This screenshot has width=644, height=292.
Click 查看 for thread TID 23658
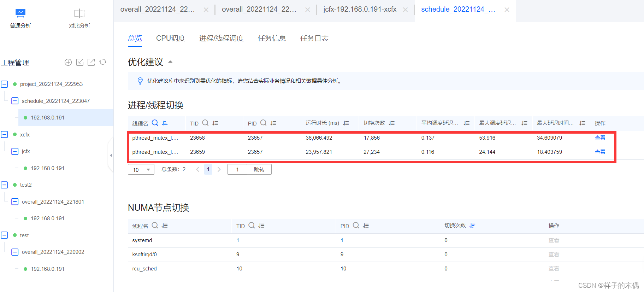click(x=600, y=138)
